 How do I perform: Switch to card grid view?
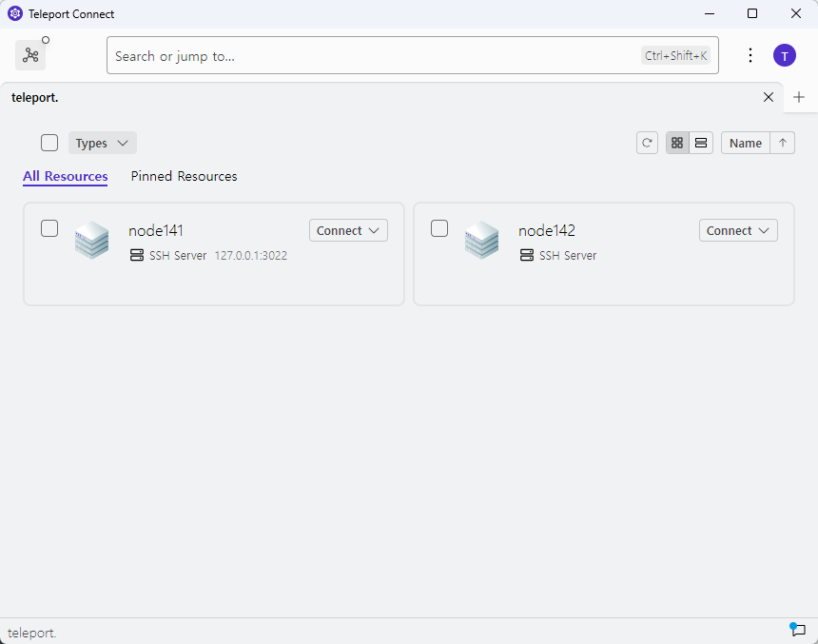(677, 143)
